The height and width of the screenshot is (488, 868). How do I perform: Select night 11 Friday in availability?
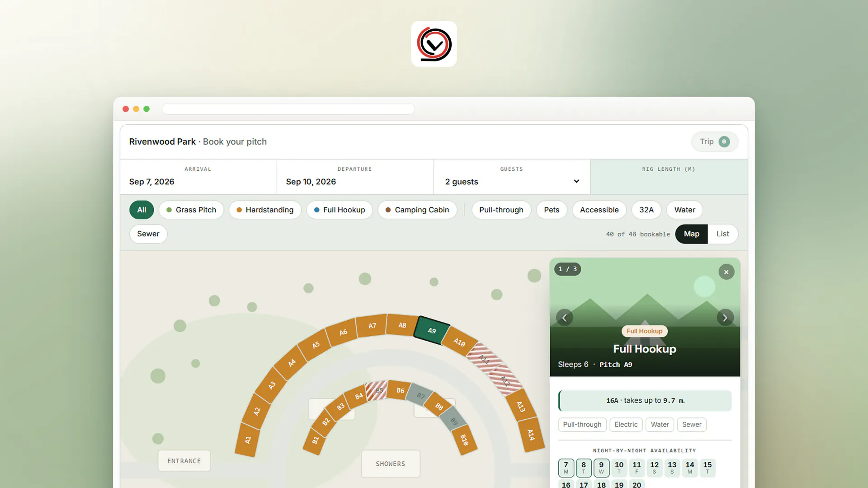(637, 468)
